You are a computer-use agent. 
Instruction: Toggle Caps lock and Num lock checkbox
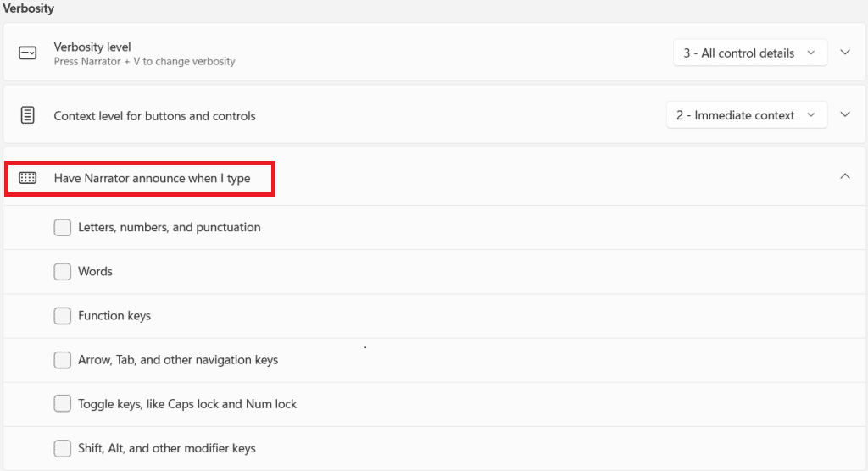(63, 404)
